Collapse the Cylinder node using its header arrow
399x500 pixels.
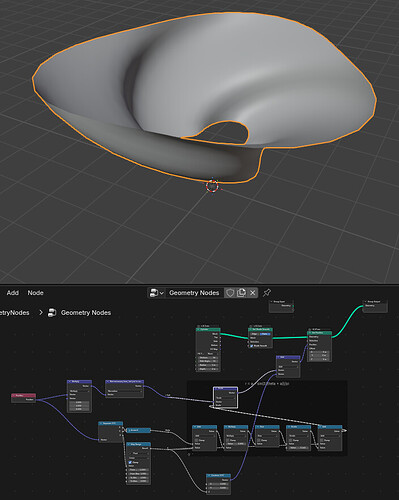tap(198, 329)
